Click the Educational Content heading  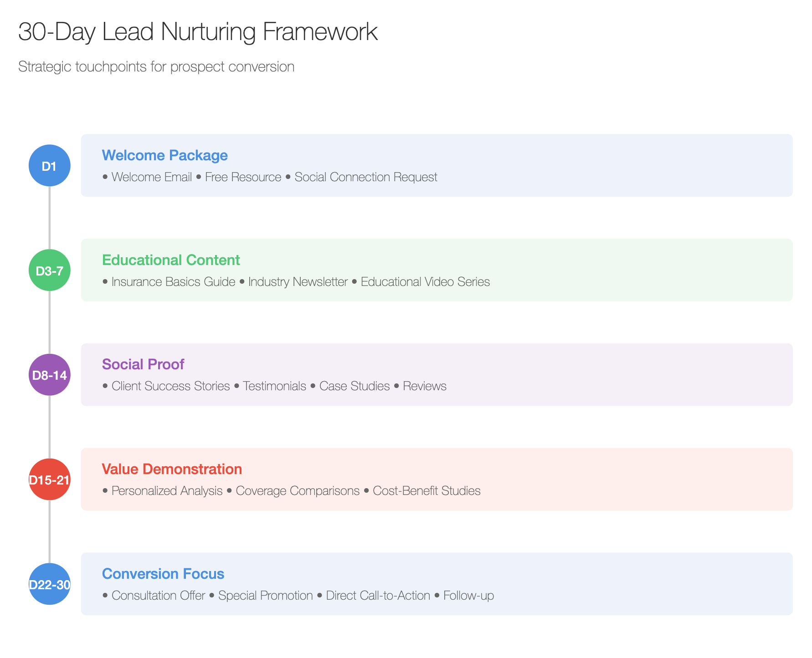(171, 260)
